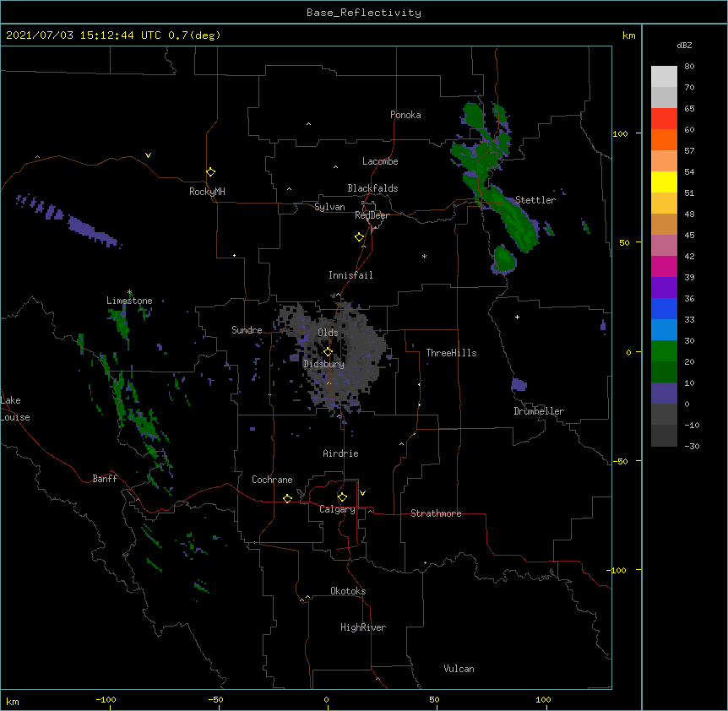
Task: Pick the slate purple 10-0 dBZ swatch
Action: (x=664, y=393)
